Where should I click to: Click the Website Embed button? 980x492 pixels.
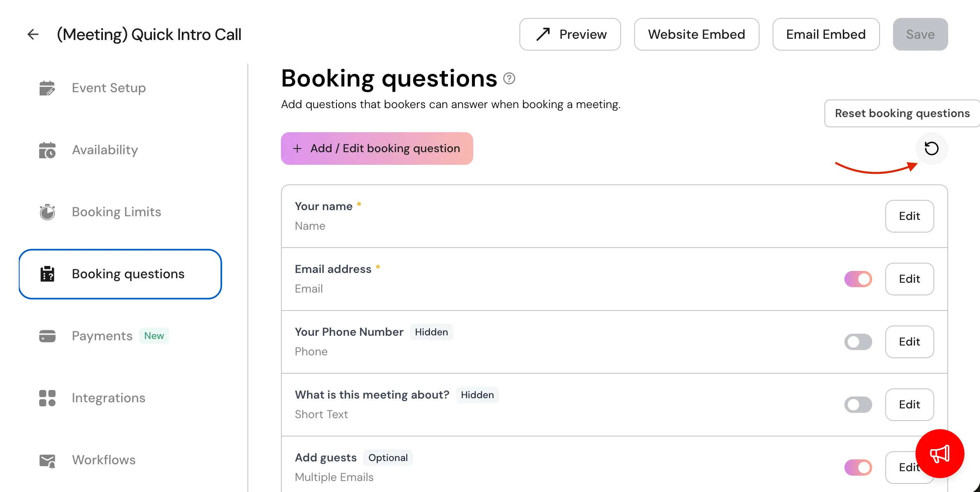(697, 34)
